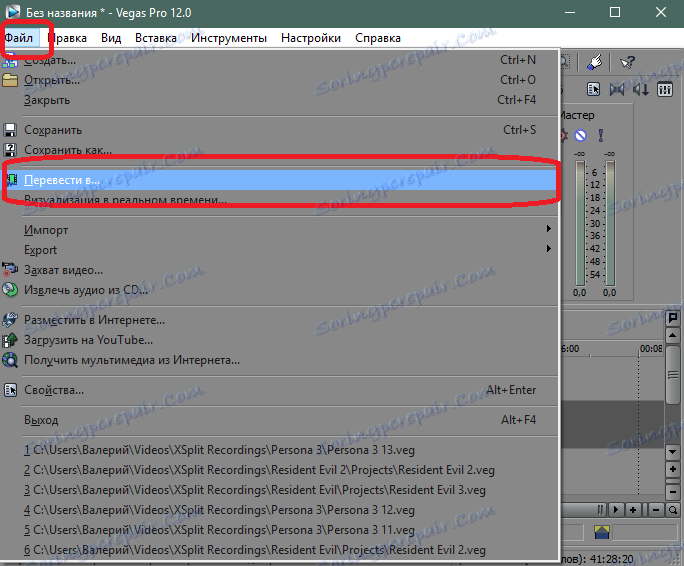Select Сохранить как... entry
This screenshot has height=566, width=684.
pos(280,150)
